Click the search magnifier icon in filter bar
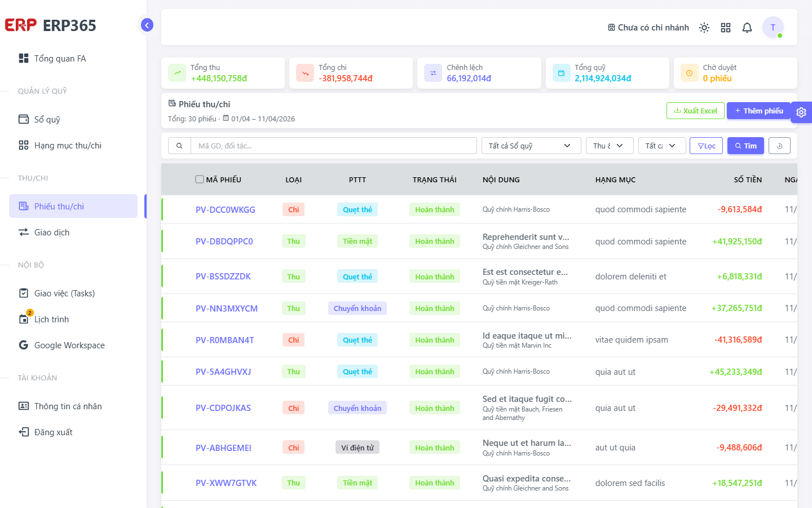 [x=179, y=146]
